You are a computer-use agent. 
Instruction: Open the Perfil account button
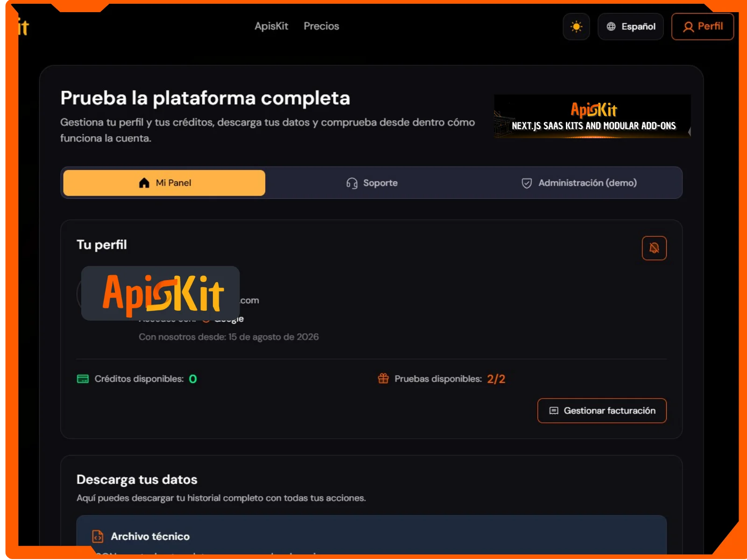click(702, 27)
